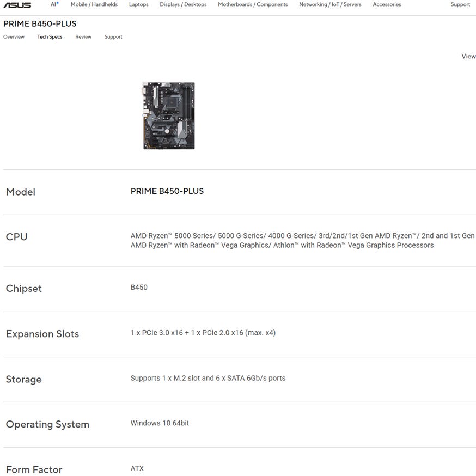Click the View link at the right edge
The width and height of the screenshot is (476, 476).
pyautogui.click(x=468, y=56)
